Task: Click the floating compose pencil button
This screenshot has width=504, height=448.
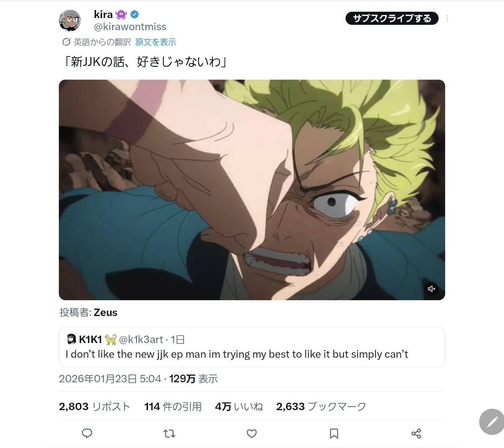Action: [492, 421]
